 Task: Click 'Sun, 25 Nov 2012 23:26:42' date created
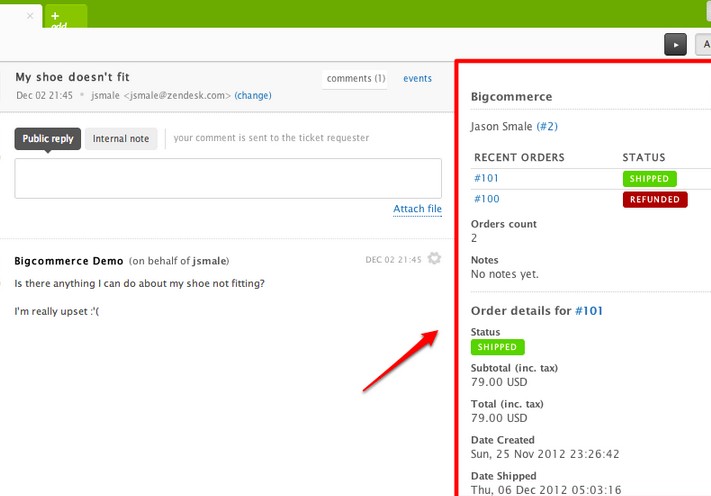(x=545, y=454)
